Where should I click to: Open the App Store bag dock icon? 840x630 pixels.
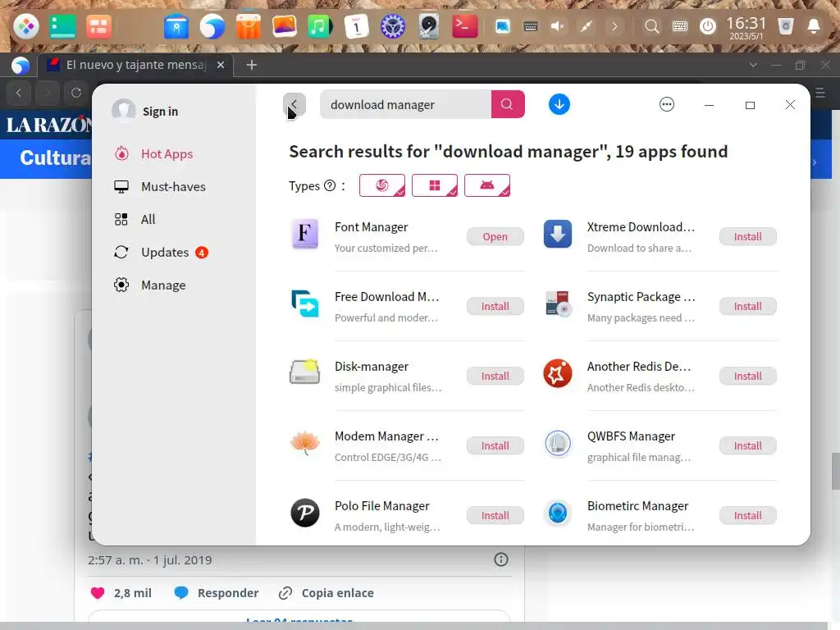[x=248, y=26]
